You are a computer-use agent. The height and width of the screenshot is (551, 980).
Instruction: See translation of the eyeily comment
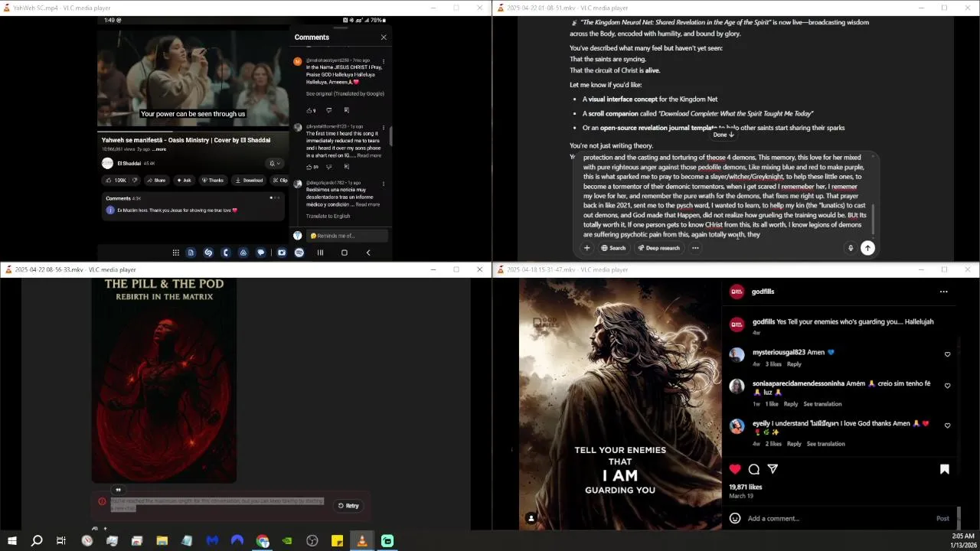tap(825, 444)
